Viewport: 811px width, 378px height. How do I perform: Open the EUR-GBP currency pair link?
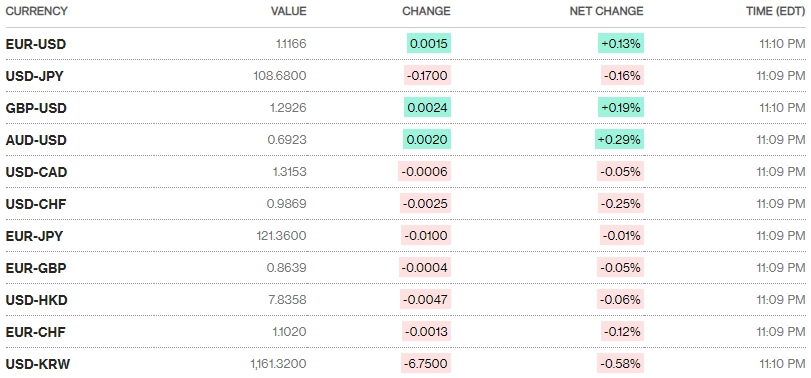tap(36, 268)
